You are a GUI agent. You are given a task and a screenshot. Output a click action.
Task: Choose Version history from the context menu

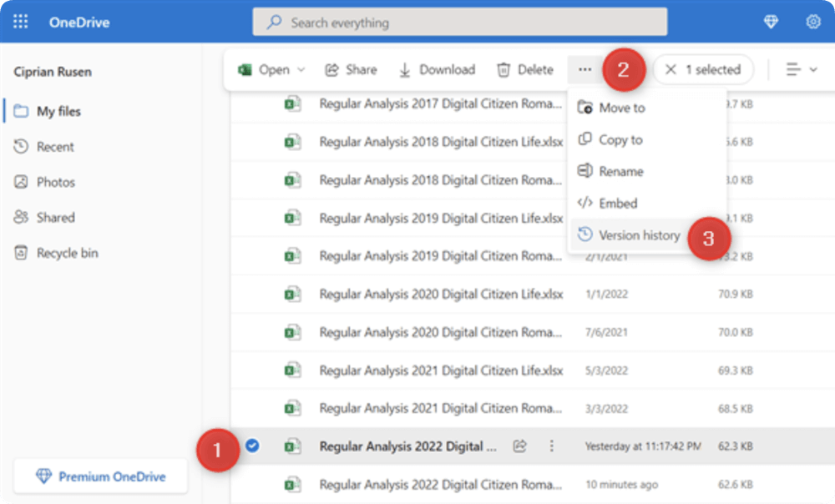(x=639, y=234)
